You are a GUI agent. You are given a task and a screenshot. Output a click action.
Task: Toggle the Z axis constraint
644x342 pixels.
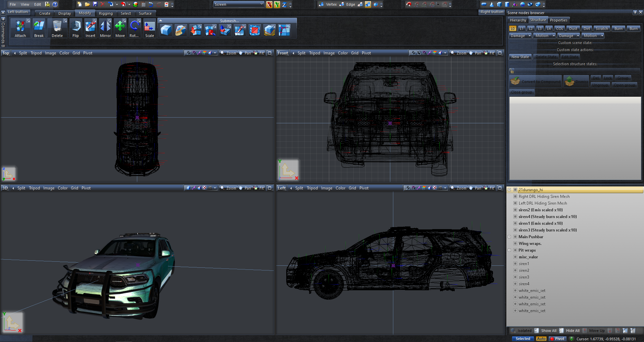pyautogui.click(x=284, y=4)
